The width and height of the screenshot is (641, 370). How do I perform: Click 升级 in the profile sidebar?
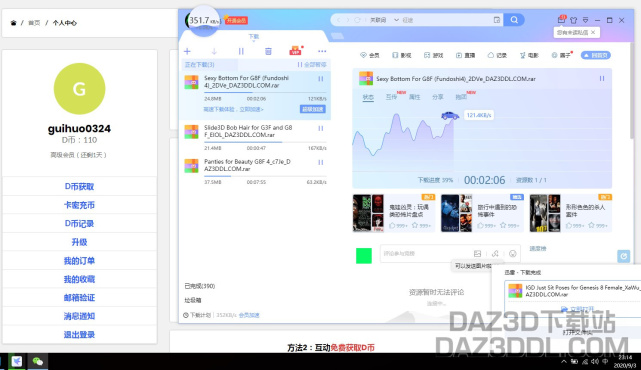pos(79,242)
